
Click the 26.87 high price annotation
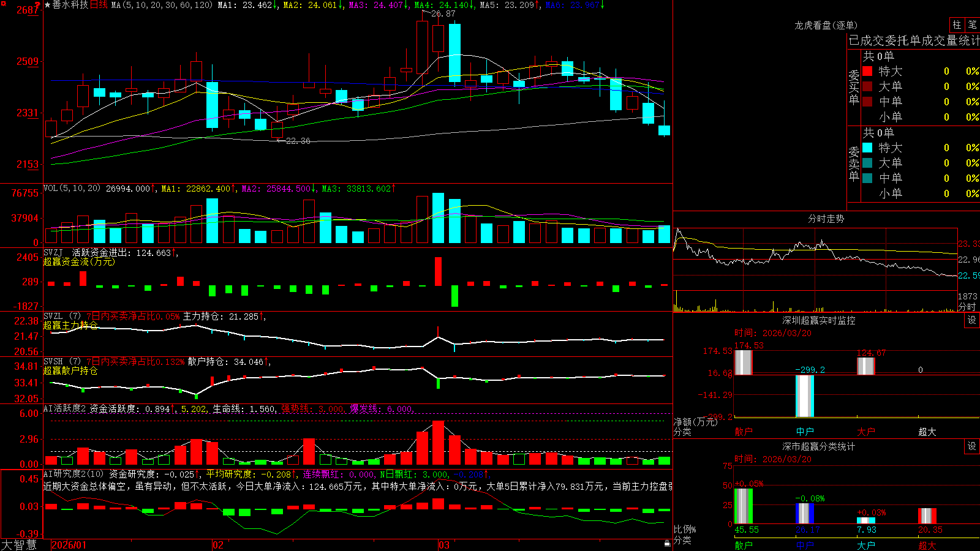443,13
